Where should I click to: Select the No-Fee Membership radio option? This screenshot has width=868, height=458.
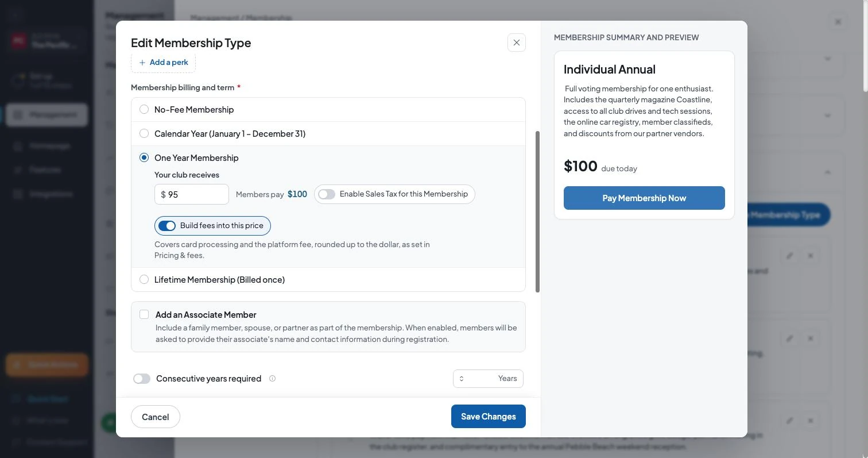pos(144,109)
